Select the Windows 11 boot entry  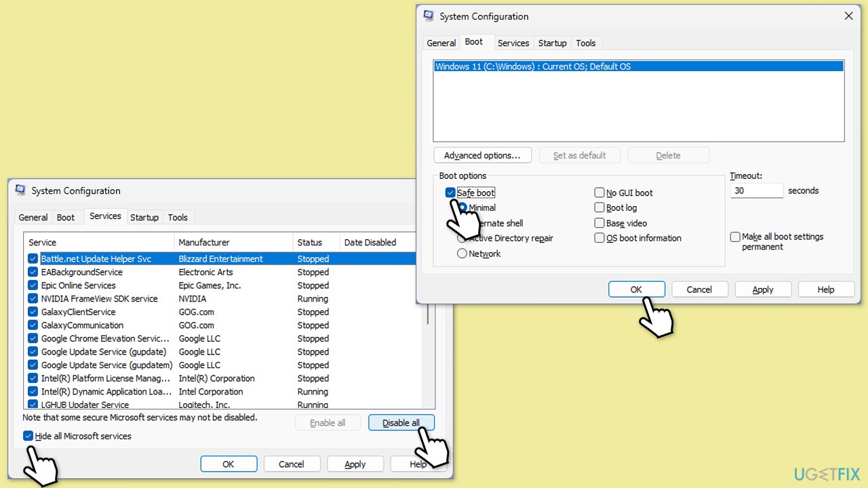pos(637,66)
